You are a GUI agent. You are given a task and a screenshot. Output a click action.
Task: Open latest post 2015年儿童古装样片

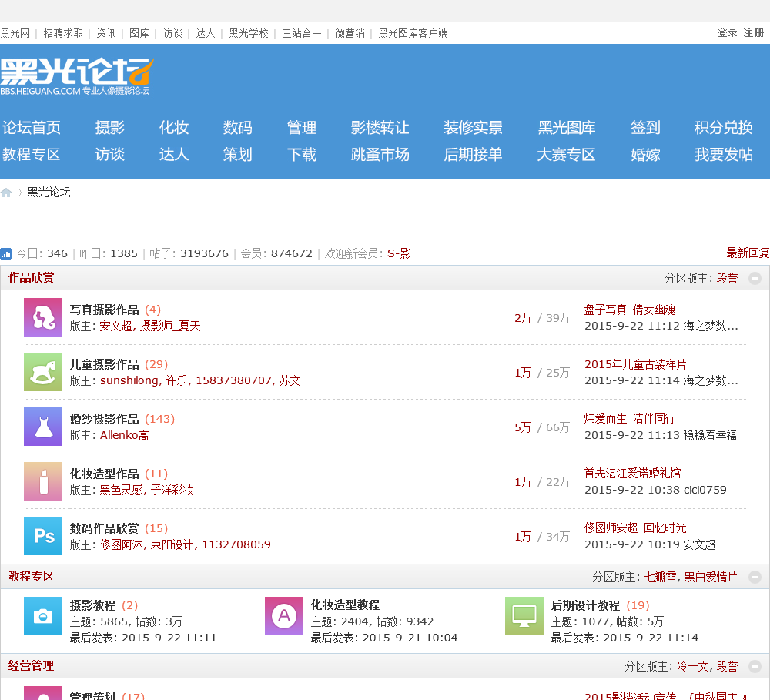[635, 364]
